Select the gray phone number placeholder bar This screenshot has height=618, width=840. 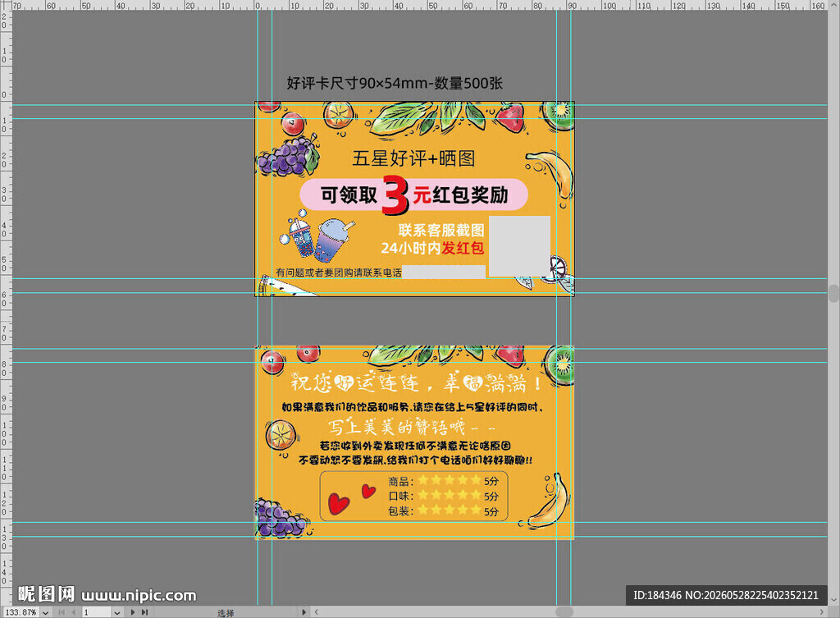coord(444,272)
